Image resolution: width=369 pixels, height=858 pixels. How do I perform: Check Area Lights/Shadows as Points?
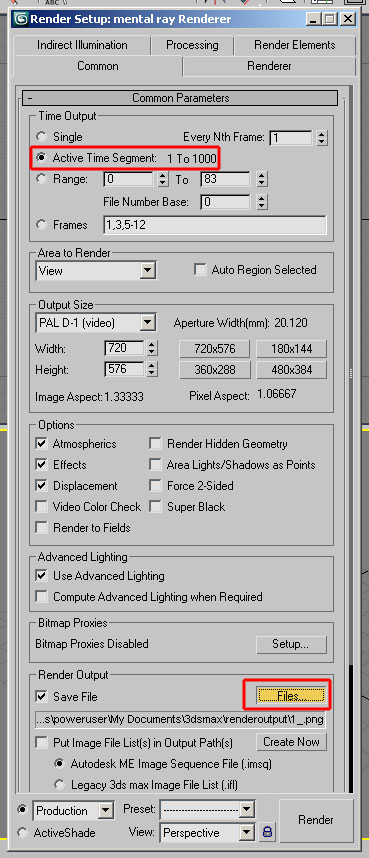point(155,465)
